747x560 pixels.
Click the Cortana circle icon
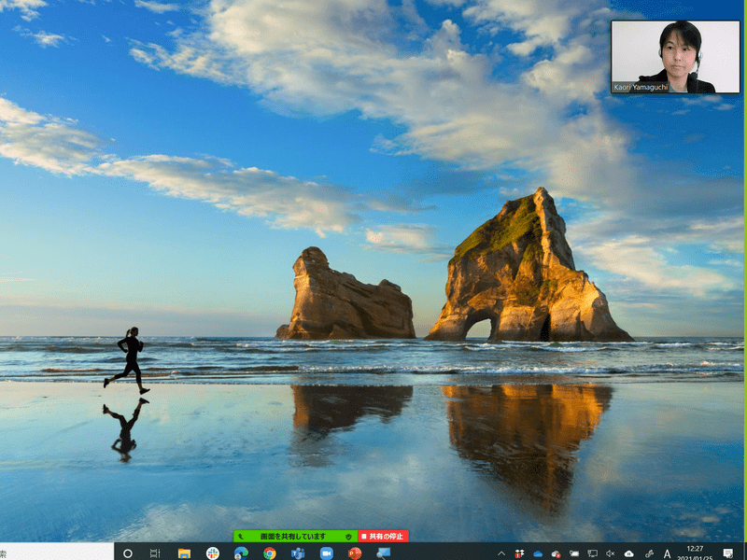pyautogui.click(x=128, y=553)
